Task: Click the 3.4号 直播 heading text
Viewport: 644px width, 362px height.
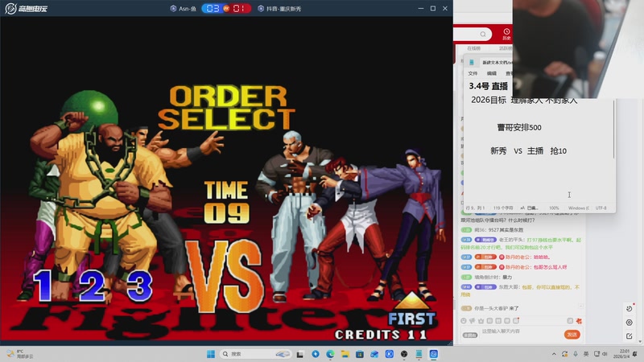Action: point(489,86)
